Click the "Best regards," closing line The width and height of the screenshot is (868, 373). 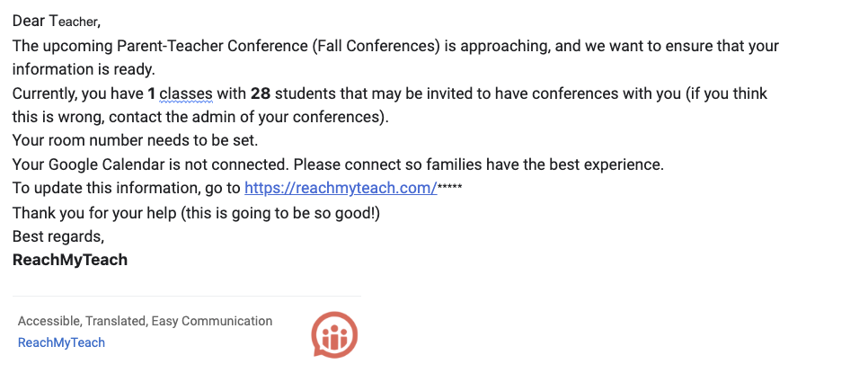coord(58,236)
